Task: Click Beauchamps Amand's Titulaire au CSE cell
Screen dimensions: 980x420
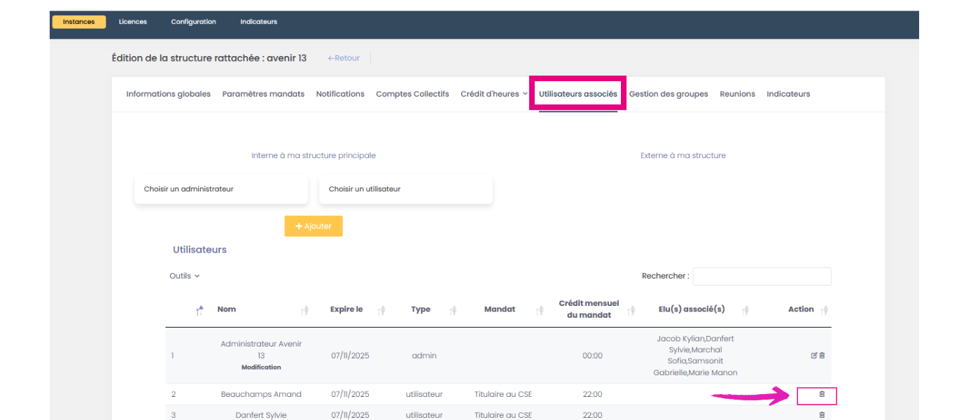Action: (503, 394)
